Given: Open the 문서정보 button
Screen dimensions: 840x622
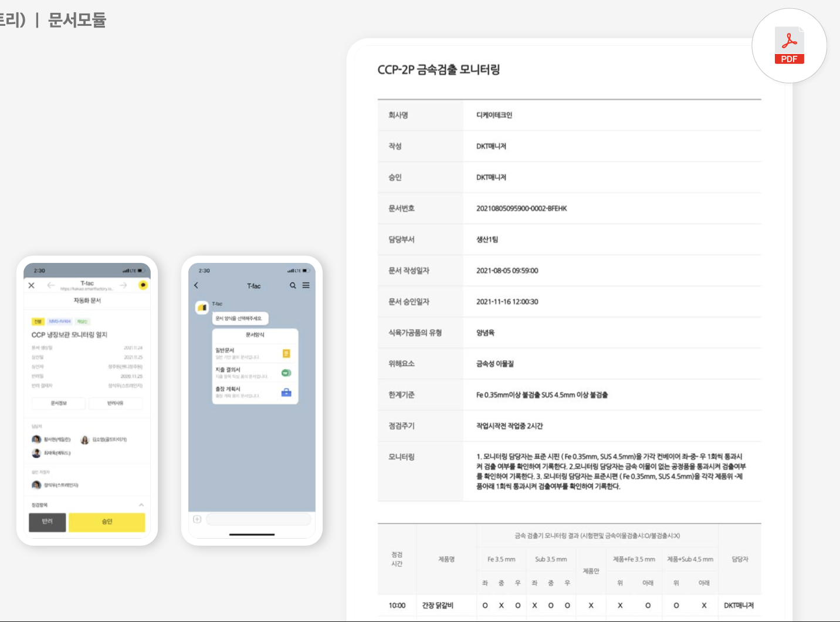Looking at the screenshot, I should click(x=59, y=403).
